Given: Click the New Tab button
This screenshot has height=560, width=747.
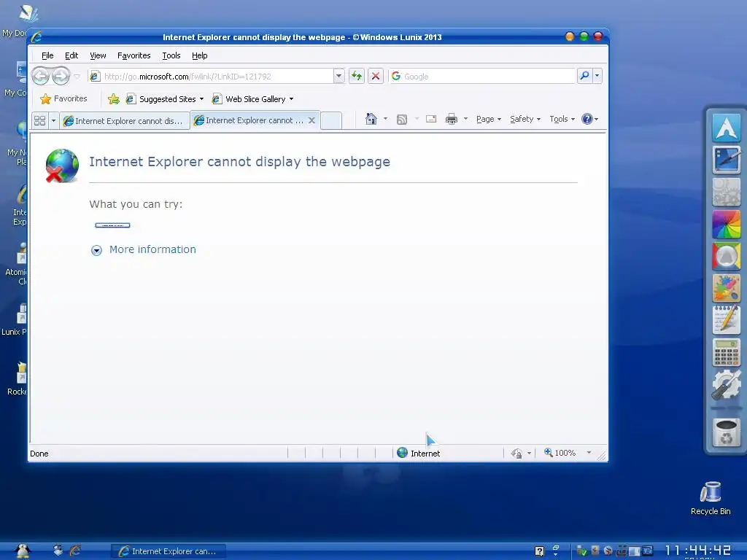Looking at the screenshot, I should [x=331, y=120].
